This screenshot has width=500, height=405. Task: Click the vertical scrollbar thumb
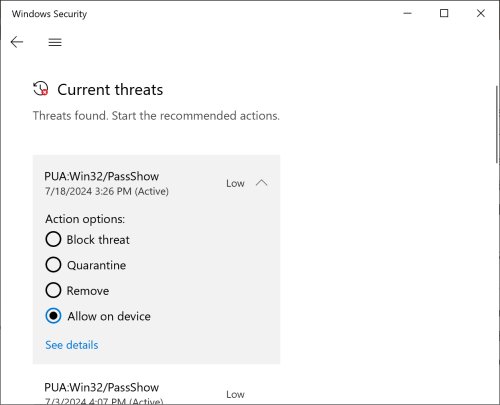pos(497,124)
